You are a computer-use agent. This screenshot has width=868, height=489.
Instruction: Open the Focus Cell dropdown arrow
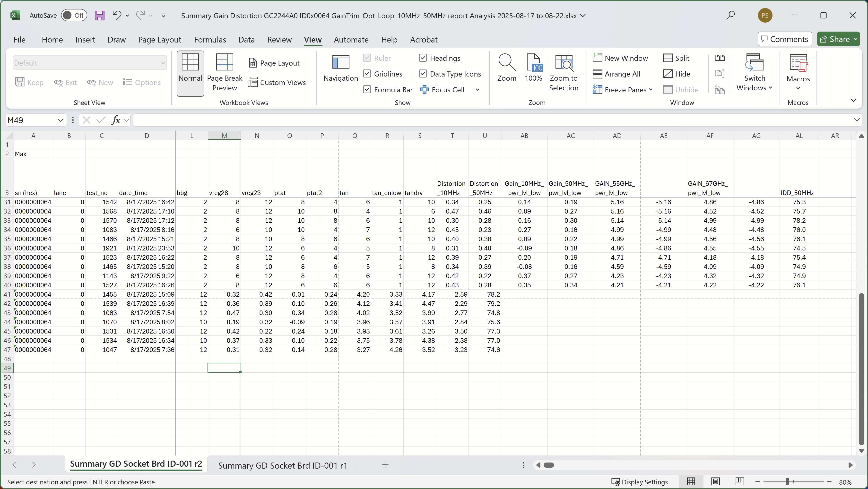[477, 90]
